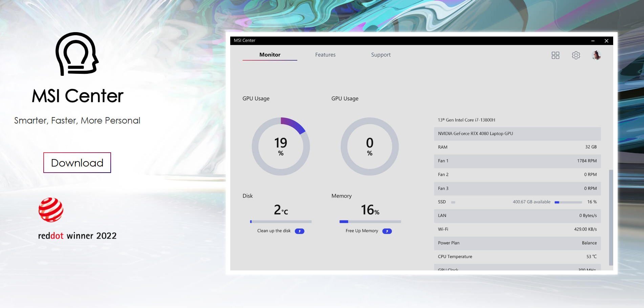Click the 0 Bytes/s LAN value

pyautogui.click(x=588, y=216)
